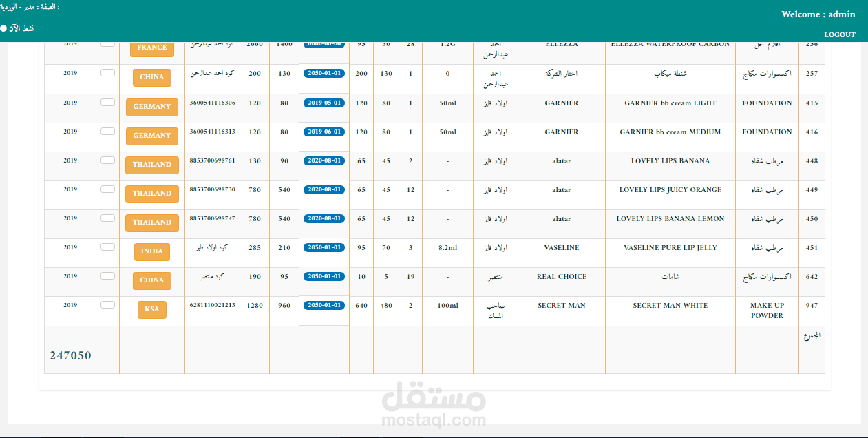The image size is (868, 438).
Task: Tick checkbox in LOVELY LIPS BANANA row 448
Action: (107, 160)
